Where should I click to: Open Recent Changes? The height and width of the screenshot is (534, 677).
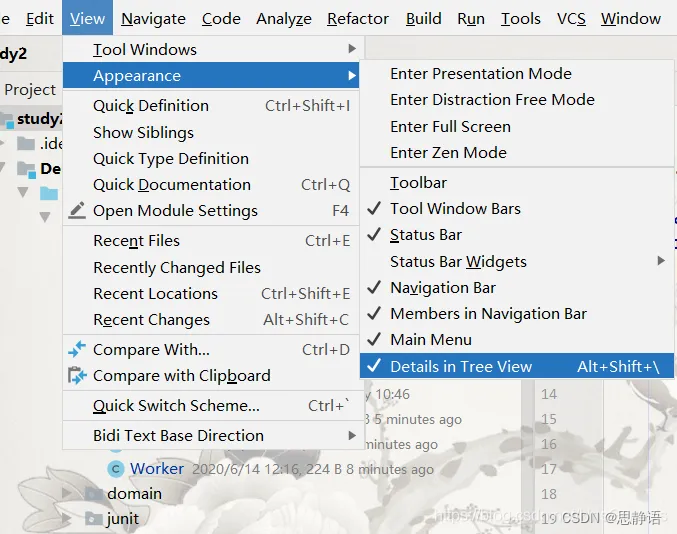[x=211, y=319]
